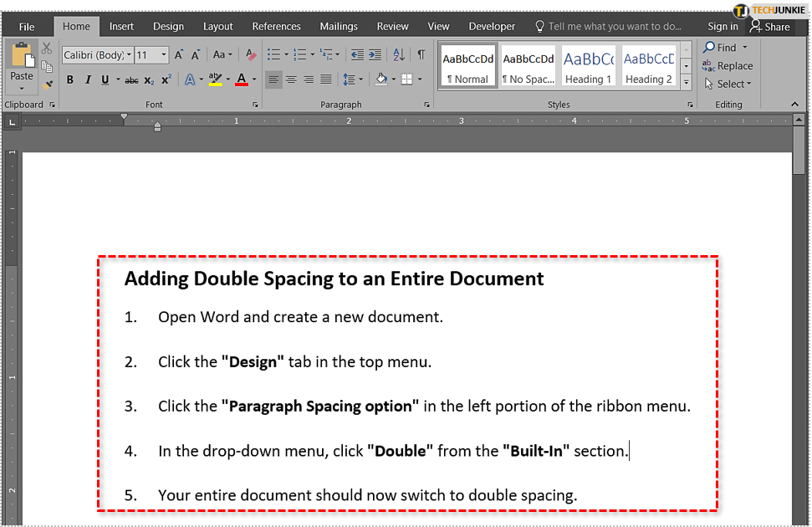
Task: Click the Tell me what you want search box
Action: coord(615,27)
